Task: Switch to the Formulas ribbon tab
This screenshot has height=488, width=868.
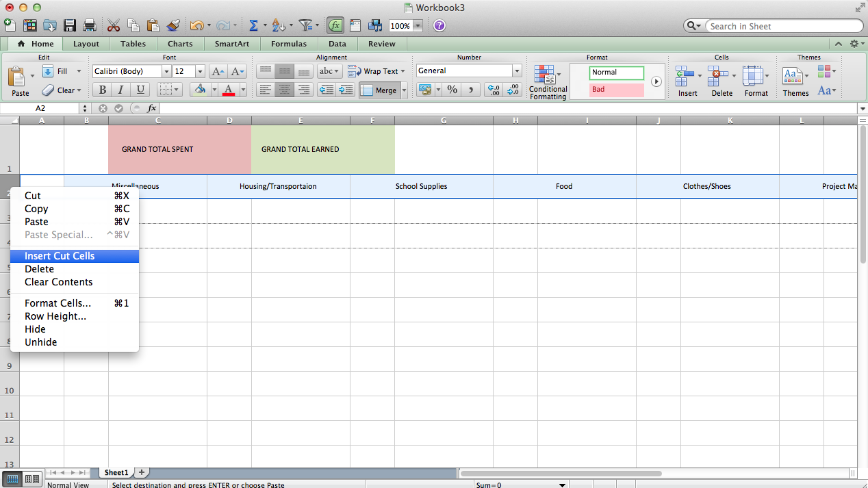Action: tap(289, 44)
